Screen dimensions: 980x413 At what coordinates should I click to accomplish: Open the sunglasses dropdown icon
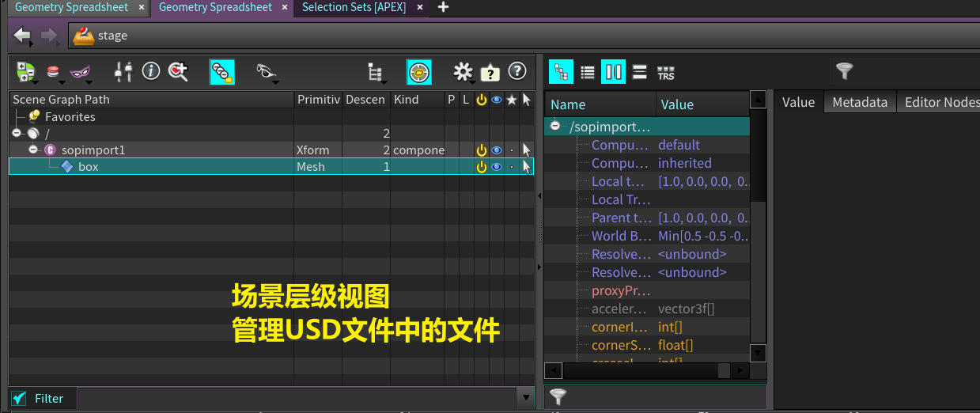click(x=268, y=72)
